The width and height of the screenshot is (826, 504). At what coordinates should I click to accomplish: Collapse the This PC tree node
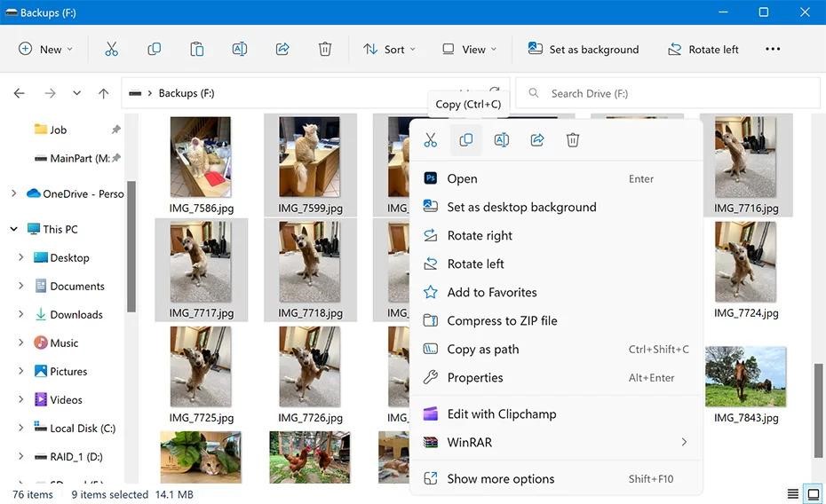(13, 229)
